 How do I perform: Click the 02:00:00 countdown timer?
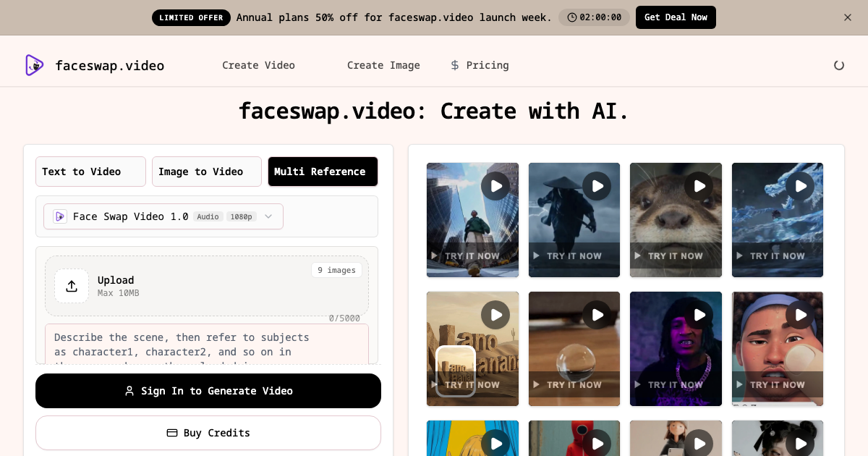pyautogui.click(x=594, y=17)
